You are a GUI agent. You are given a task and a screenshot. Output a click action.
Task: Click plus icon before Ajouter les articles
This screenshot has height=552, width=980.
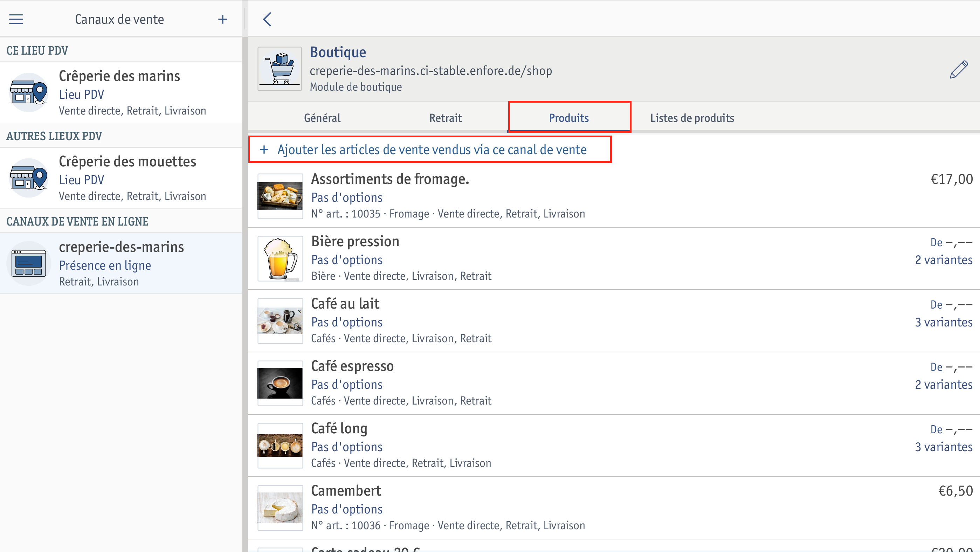coord(264,150)
